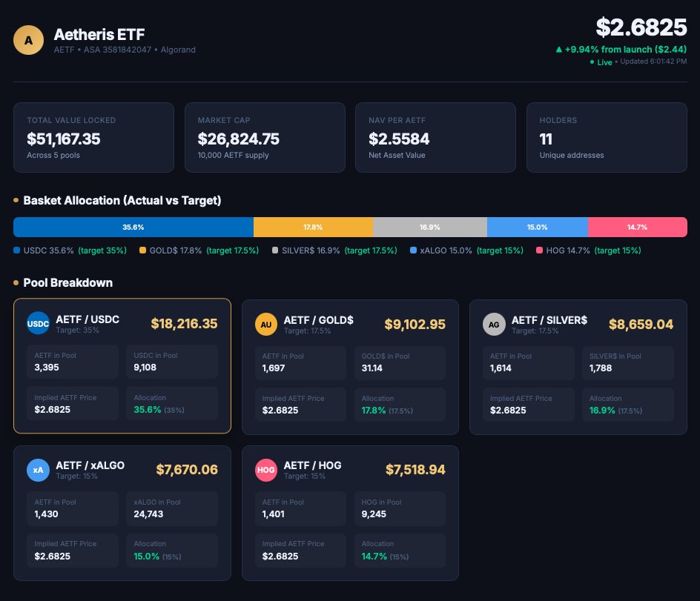
Task: Click 'HOG 14.7% (target 15%)' legend label
Action: [x=593, y=250]
